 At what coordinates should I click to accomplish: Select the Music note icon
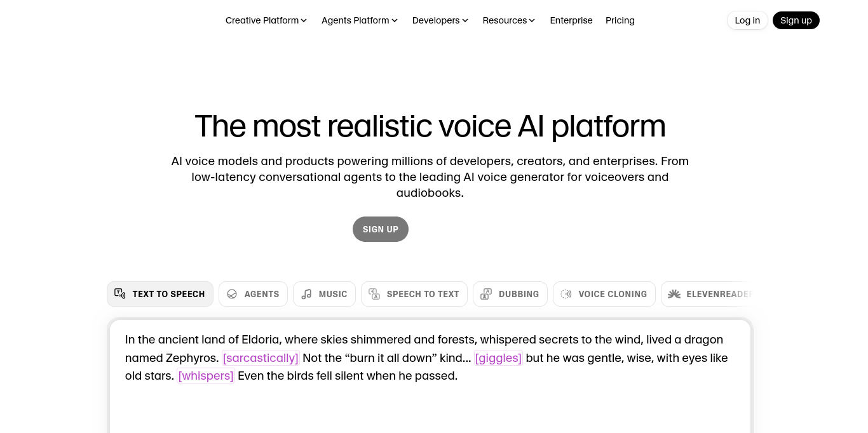click(x=306, y=294)
